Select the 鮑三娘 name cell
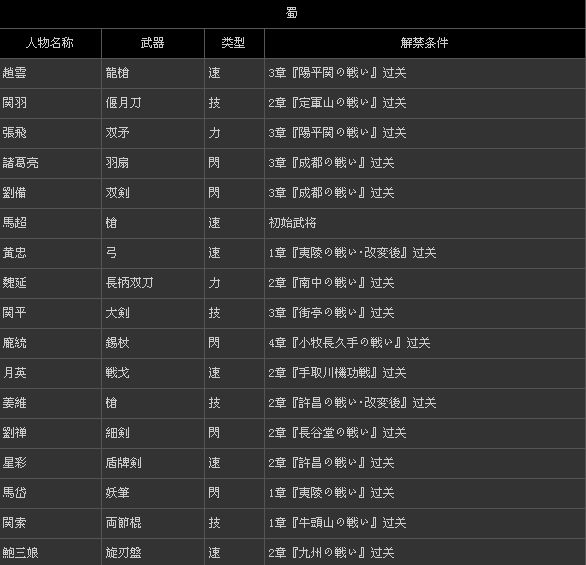Viewport: 586px width, 565px height. pos(50,552)
